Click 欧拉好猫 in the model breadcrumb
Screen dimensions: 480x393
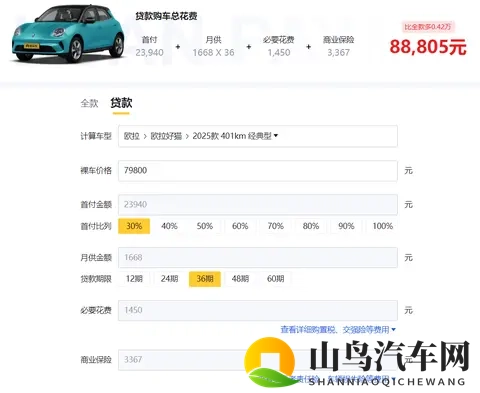coord(166,136)
